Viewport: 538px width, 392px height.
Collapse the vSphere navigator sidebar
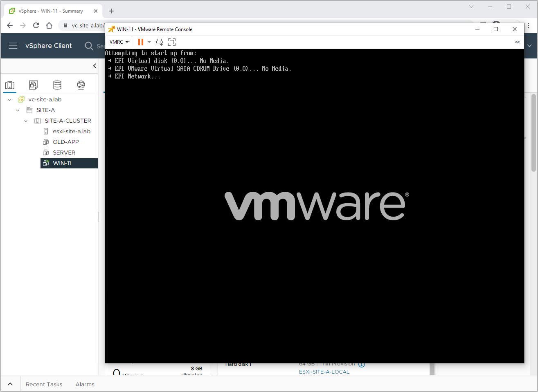(95, 66)
